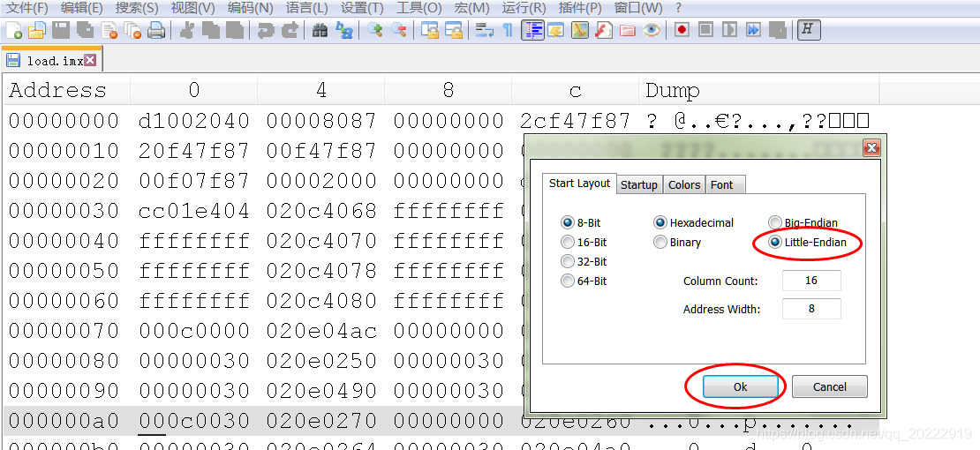Open the Function List icon

coord(604,30)
